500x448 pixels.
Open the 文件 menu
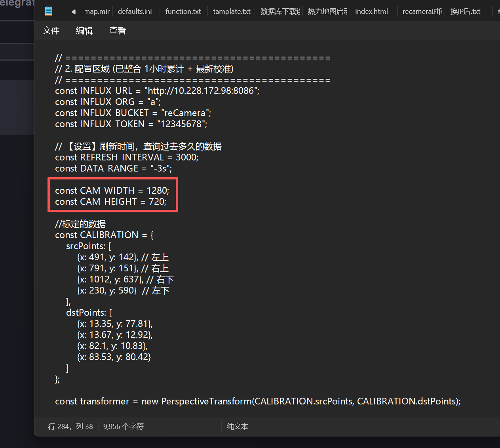[51, 31]
